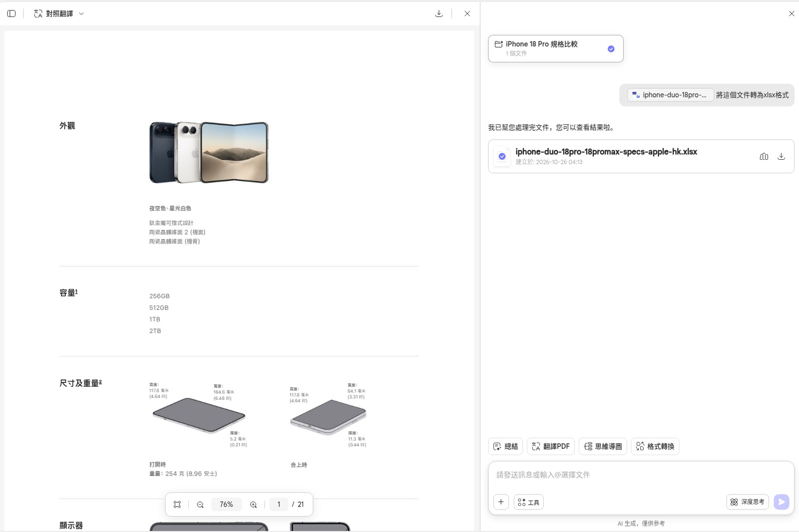
Task: Select the 尺寸及重量 section heading
Action: tap(80, 383)
